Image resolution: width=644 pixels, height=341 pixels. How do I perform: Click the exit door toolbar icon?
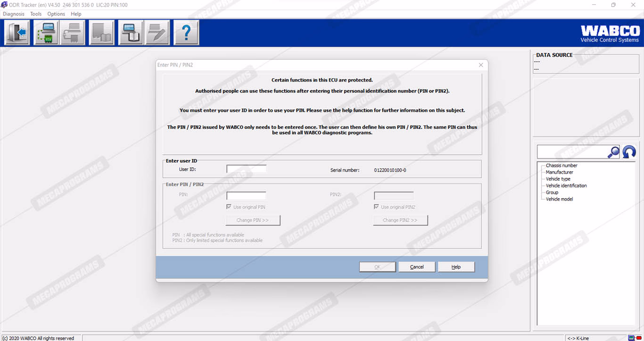tap(17, 33)
